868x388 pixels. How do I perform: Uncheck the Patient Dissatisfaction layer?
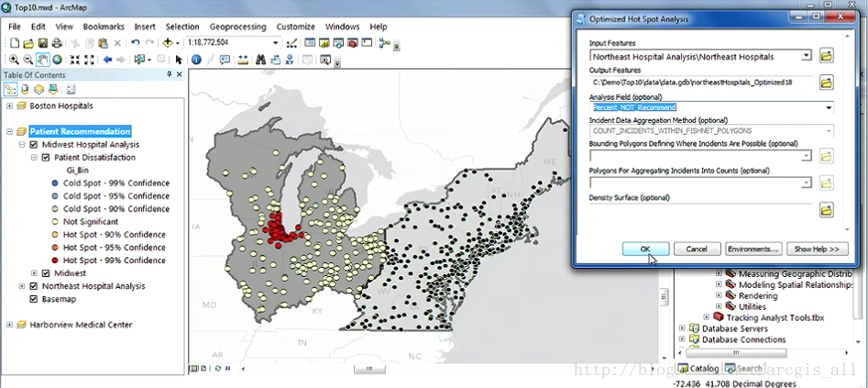click(x=46, y=158)
